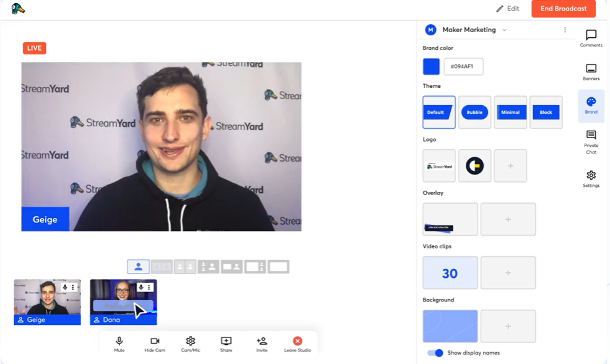Click Geige's name bar under the thumbnail

pos(48,319)
